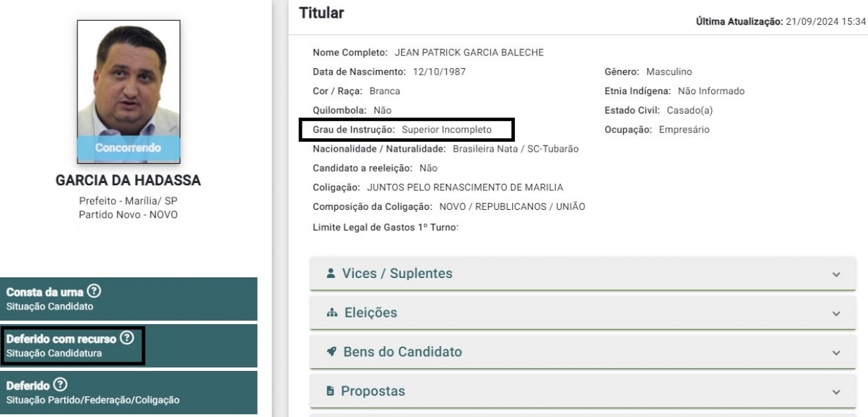Click help icon beside Consta da urna
Image resolution: width=868 pixels, height=417 pixels.
[95, 293]
